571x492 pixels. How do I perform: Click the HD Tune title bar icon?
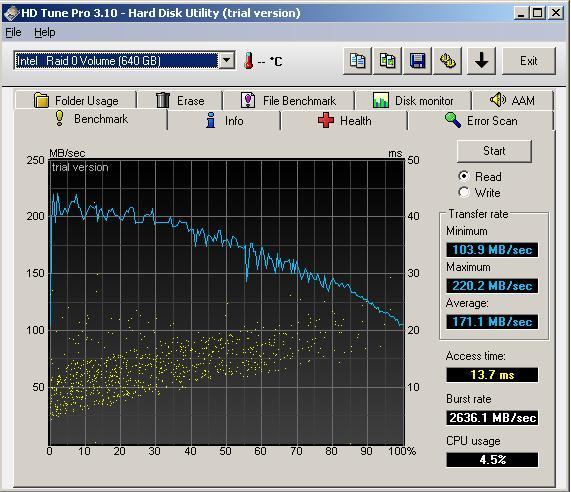coord(11,13)
